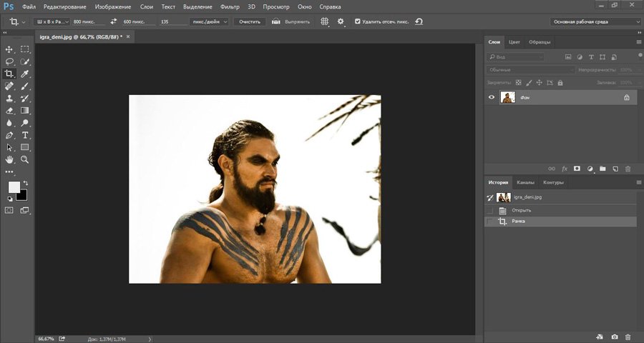644x343 pixels.
Task: Swap foreground and background colors
Action: (26, 183)
